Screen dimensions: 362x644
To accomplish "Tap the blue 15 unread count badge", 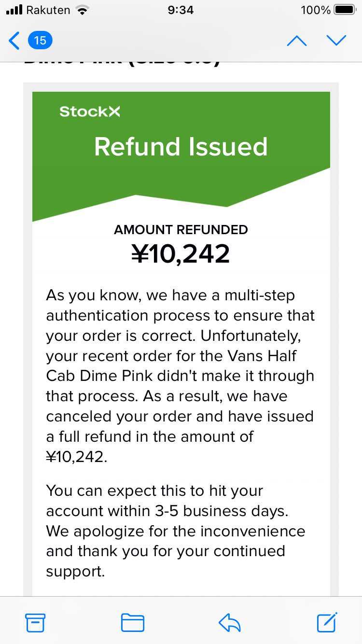I will [x=40, y=41].
